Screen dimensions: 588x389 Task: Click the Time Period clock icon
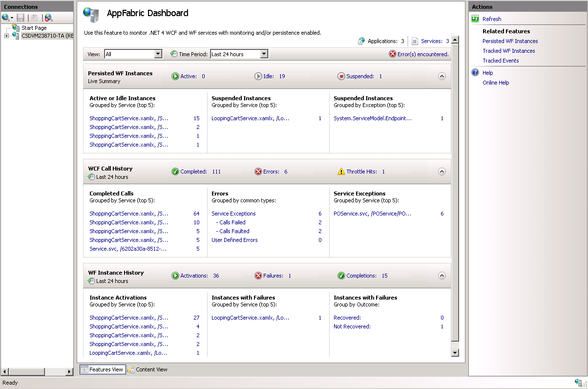point(174,54)
